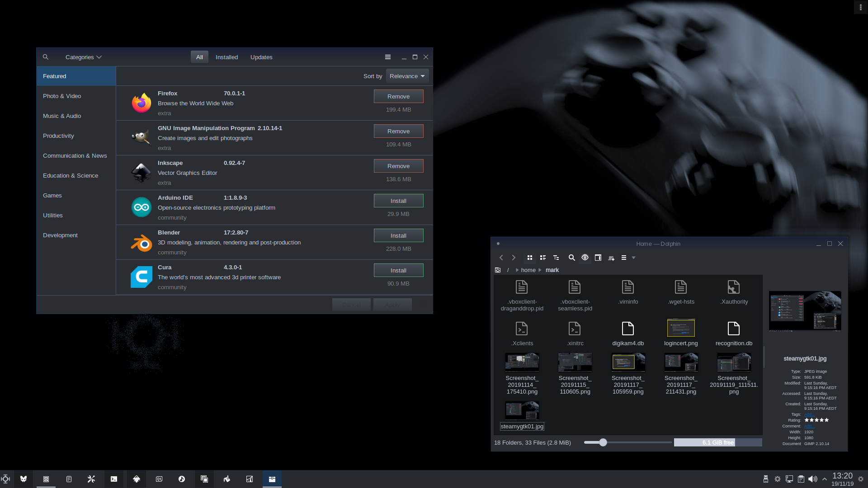Switch to the Updates tab
The width and height of the screenshot is (868, 488).
pyautogui.click(x=261, y=57)
